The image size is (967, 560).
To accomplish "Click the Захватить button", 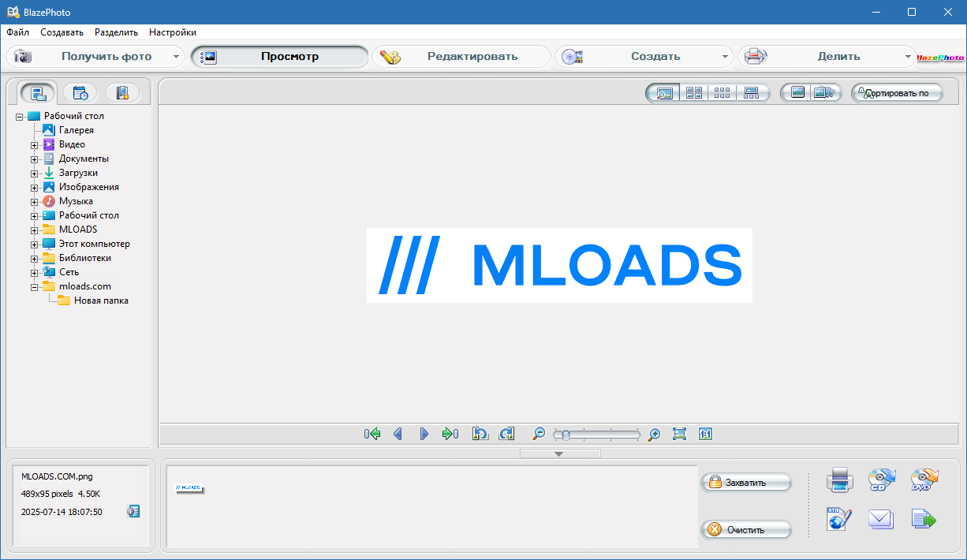I will [746, 482].
